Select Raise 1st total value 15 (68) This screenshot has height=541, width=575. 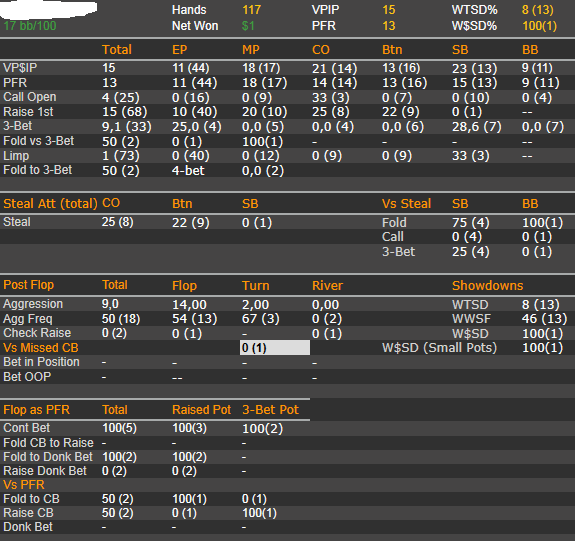125,112
